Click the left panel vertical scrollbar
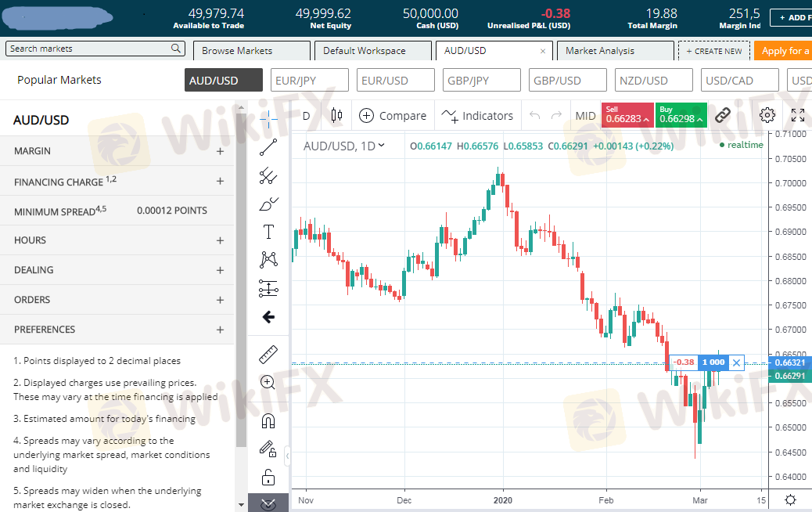 241,313
